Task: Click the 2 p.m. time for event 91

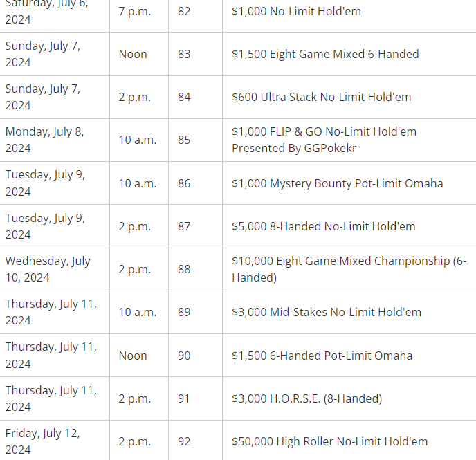Action: pyautogui.click(x=134, y=398)
